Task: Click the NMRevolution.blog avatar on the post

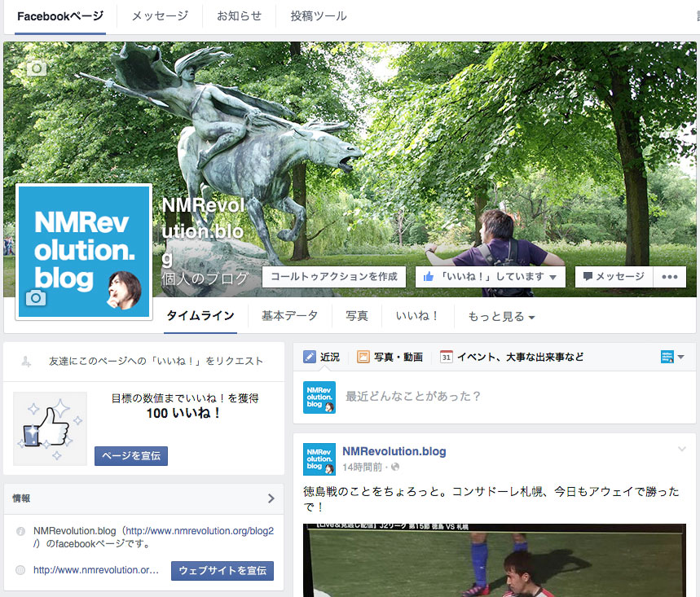Action: point(319,459)
